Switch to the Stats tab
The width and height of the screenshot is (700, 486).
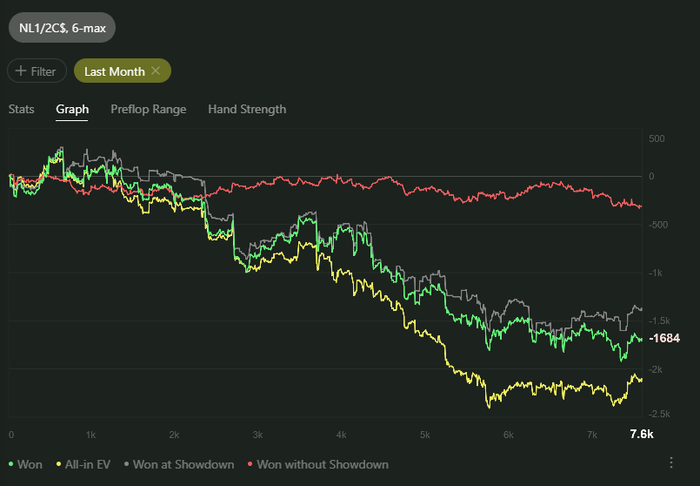21,109
